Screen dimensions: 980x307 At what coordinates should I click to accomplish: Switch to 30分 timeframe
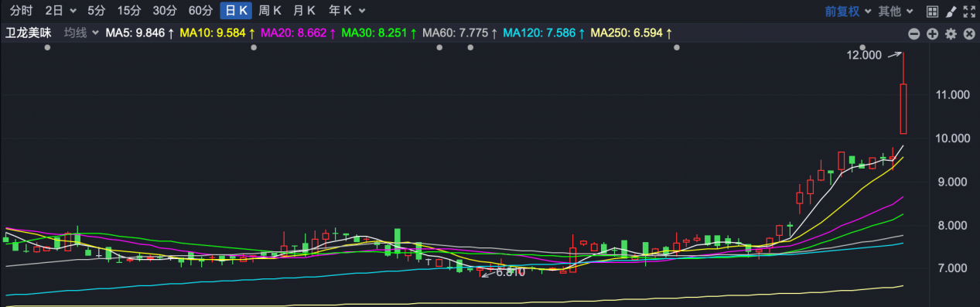[x=165, y=11]
